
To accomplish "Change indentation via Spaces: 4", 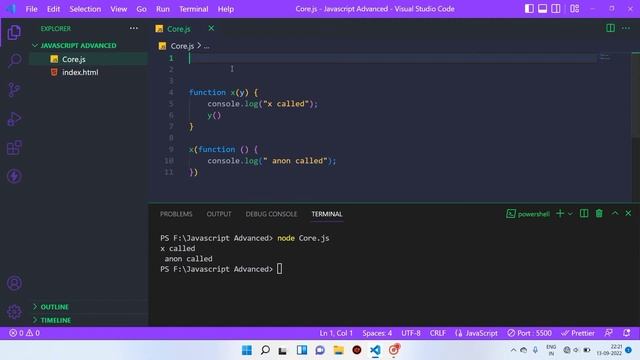I will point(377,333).
